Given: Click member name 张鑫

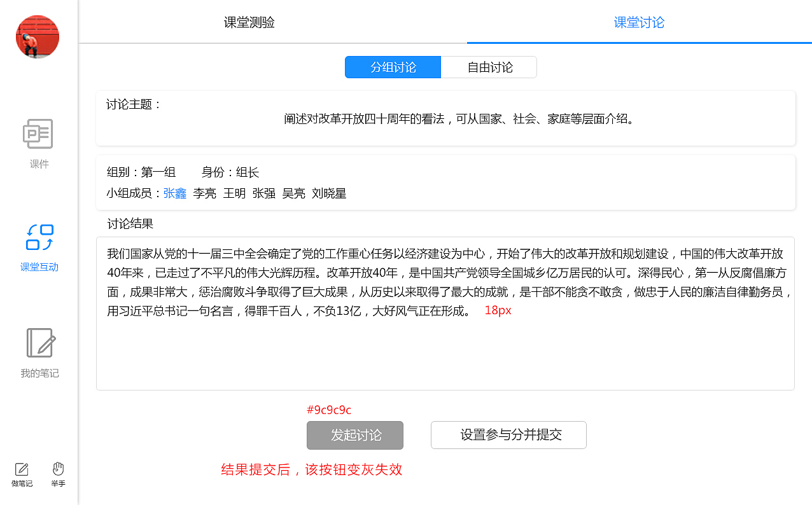Looking at the screenshot, I should pyautogui.click(x=174, y=193).
